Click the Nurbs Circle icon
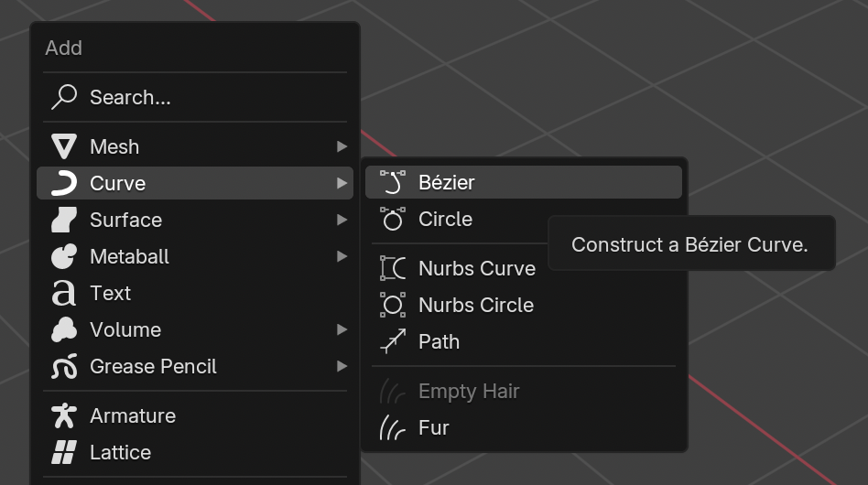Viewport: 868px width, 485px height. tap(393, 305)
